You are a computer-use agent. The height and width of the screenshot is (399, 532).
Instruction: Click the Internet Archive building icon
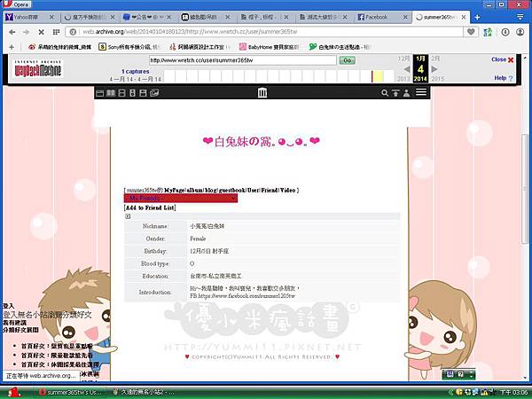click(x=262, y=92)
